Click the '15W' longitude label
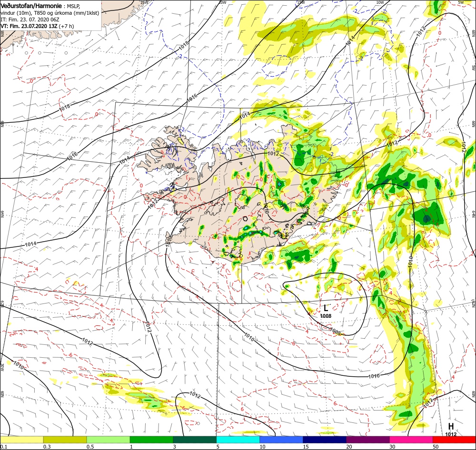Screen dimensions: 476x450 [x=301, y=2]
